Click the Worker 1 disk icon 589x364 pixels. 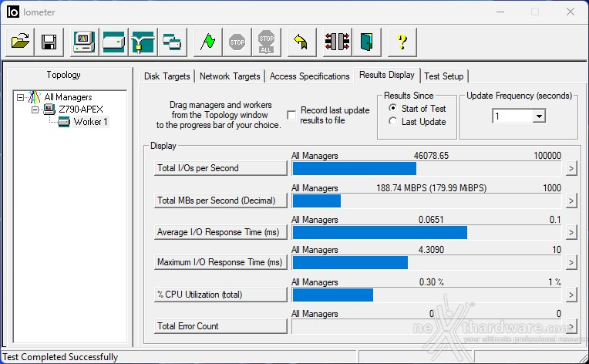64,122
